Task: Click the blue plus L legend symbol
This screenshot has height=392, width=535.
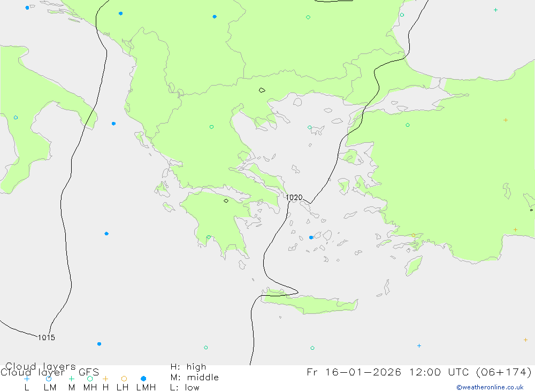Action: pos(27,379)
